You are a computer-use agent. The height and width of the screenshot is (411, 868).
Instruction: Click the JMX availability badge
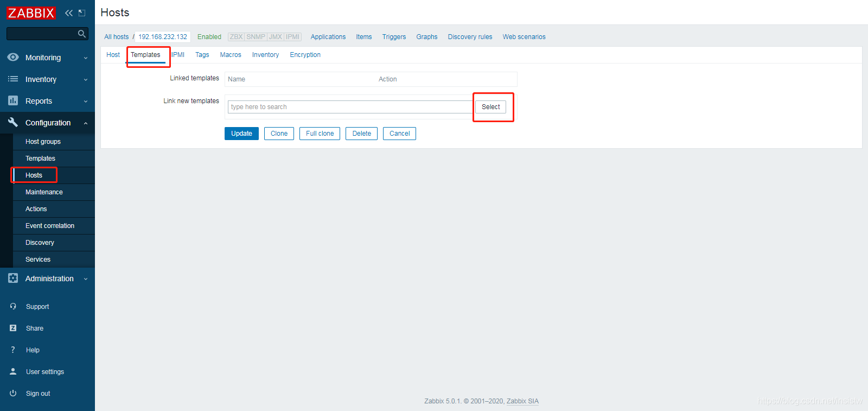[276, 37]
